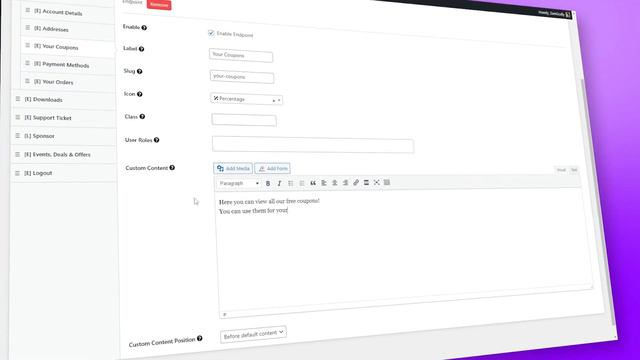Switch to the Visual editor tab
Image resolution: width=640 pixels, height=360 pixels.
[562, 170]
